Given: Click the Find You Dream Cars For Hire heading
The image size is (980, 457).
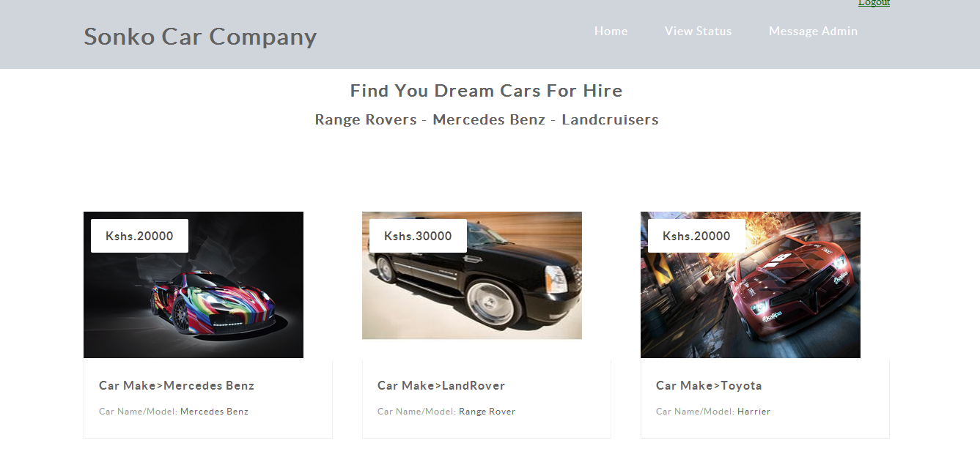Looking at the screenshot, I should (487, 91).
